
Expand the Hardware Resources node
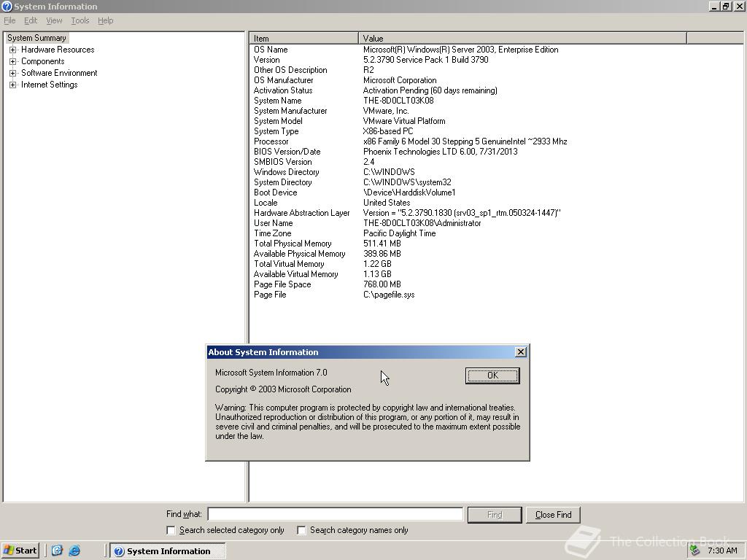pos(13,50)
